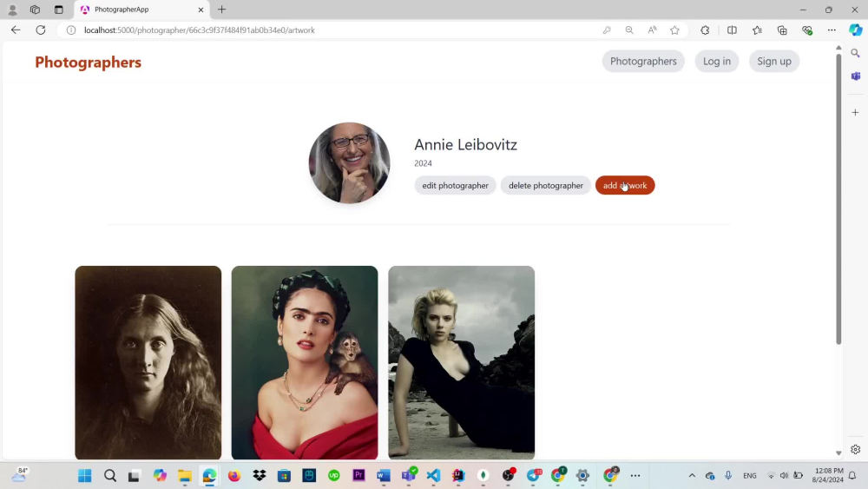Add this page to favorites star
Image resolution: width=868 pixels, height=489 pixels.
(674, 30)
